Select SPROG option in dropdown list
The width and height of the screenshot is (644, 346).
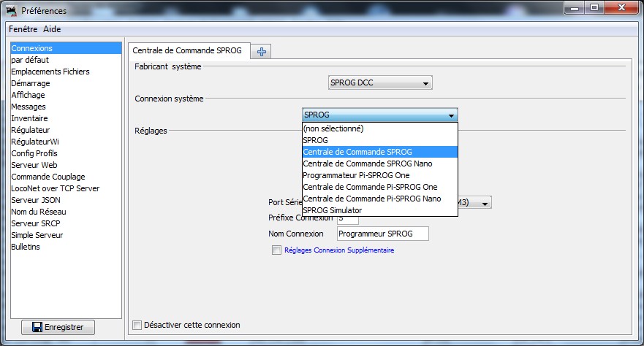(380, 140)
